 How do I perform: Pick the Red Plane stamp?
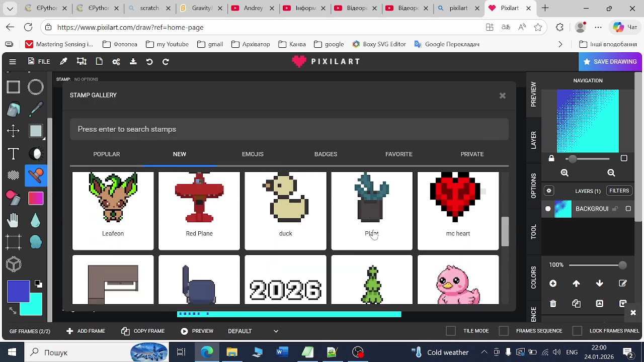click(199, 210)
